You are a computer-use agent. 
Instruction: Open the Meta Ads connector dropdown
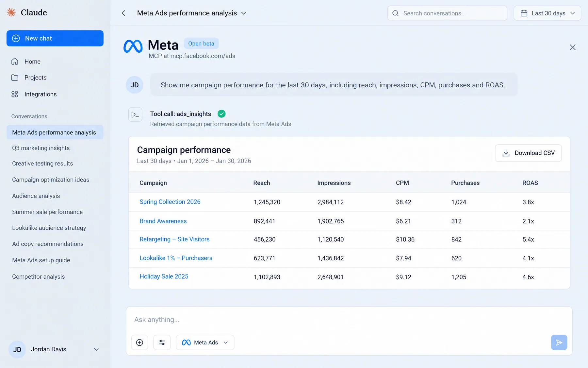pyautogui.click(x=205, y=342)
